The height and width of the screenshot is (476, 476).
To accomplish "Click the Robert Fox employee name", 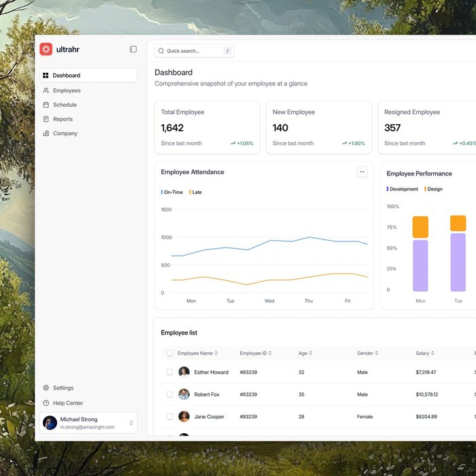I will click(207, 394).
